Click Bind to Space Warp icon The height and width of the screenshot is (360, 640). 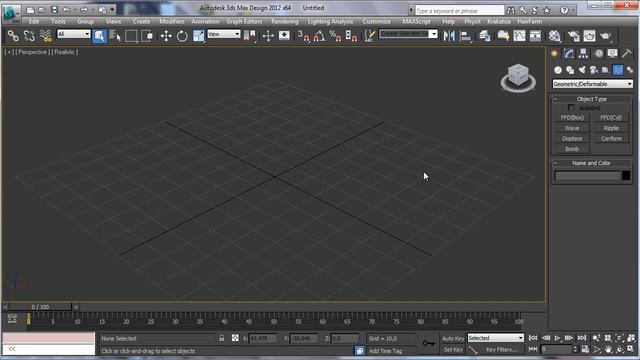(x=46, y=36)
